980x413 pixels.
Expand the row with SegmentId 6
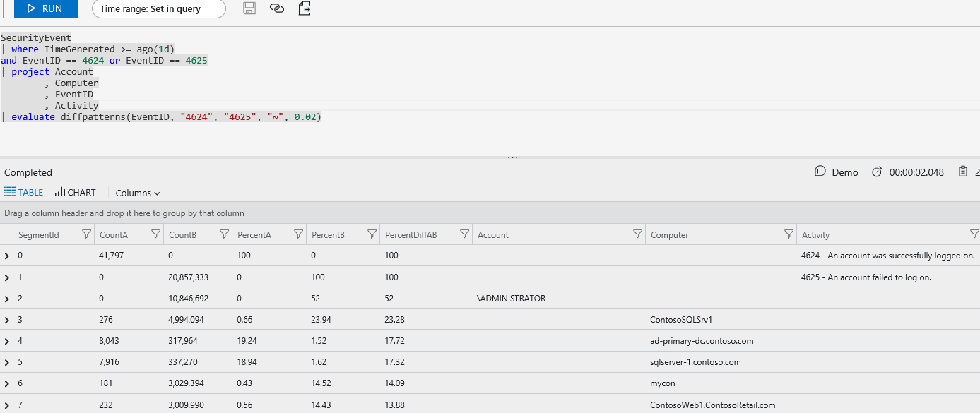point(7,383)
